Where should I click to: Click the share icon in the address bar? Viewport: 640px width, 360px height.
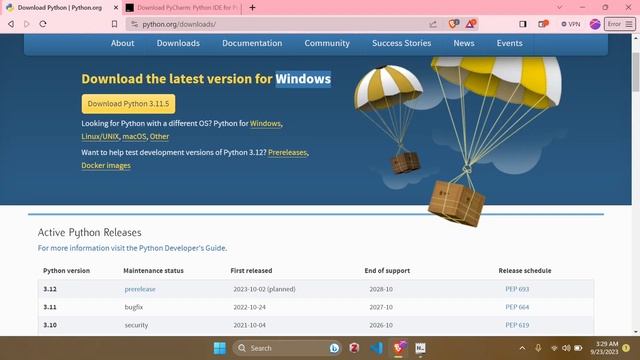click(x=433, y=24)
